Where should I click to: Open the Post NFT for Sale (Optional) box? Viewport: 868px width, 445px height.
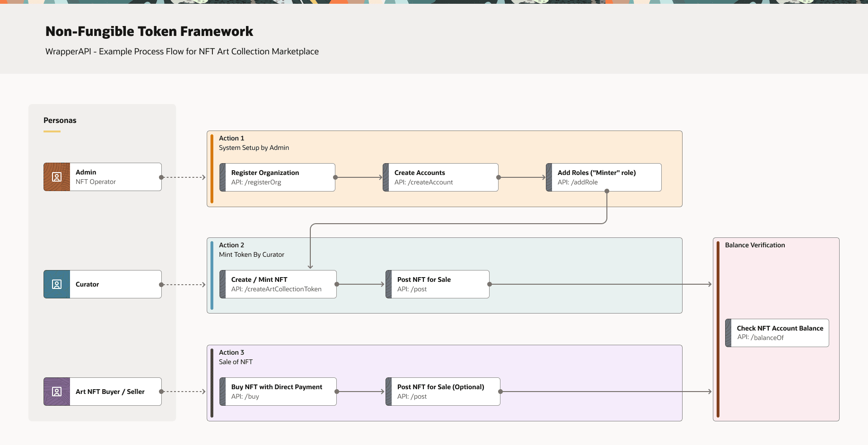pyautogui.click(x=443, y=392)
